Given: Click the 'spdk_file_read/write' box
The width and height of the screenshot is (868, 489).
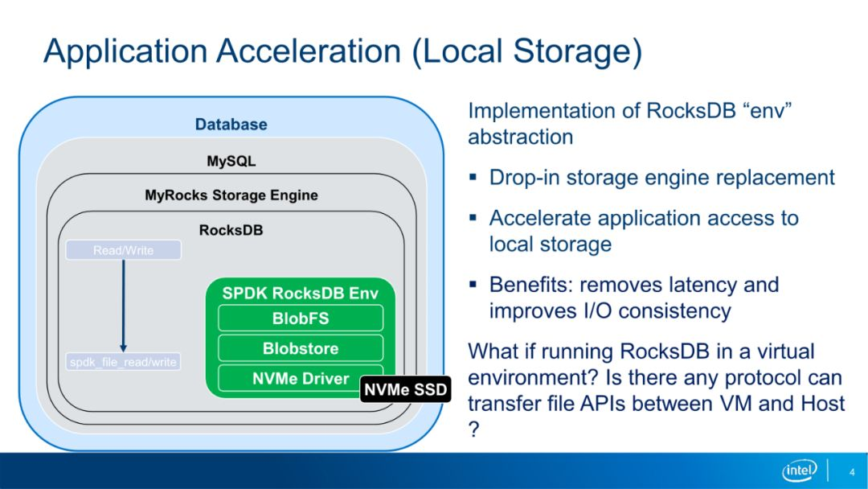Looking at the screenshot, I should pos(124,362).
